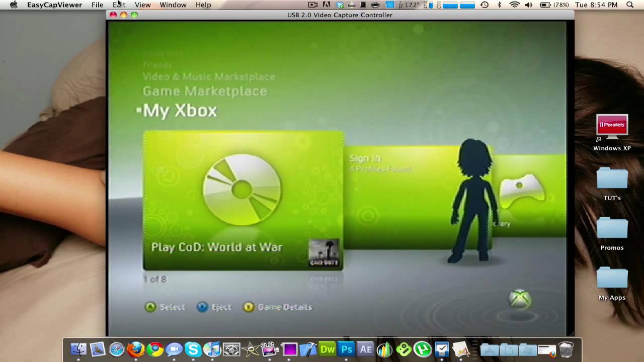Open the Window menu
Screen dimensions: 644x362
tap(173, 5)
